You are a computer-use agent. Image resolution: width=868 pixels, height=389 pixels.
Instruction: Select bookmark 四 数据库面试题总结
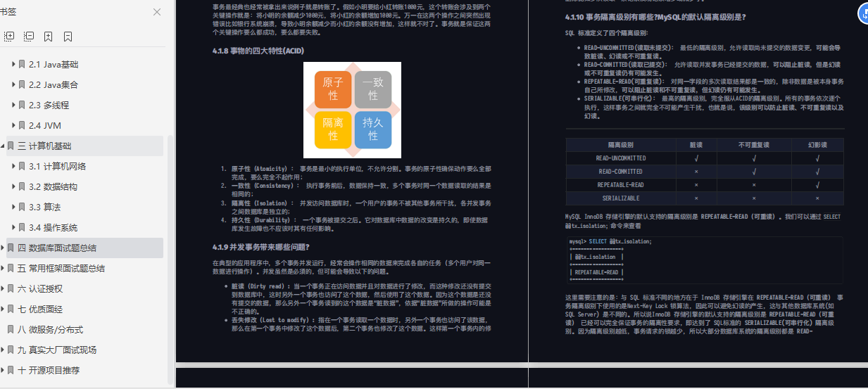coord(57,248)
